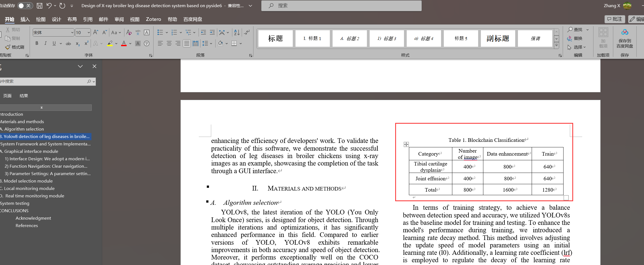
Task: Open the font name combo box 宋体
Action: [53, 32]
